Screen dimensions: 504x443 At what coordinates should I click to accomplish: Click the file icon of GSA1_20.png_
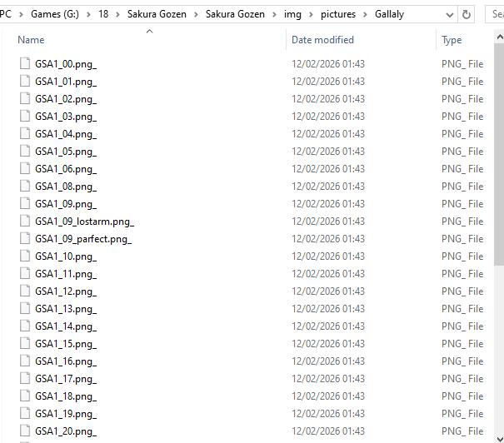pos(25,431)
